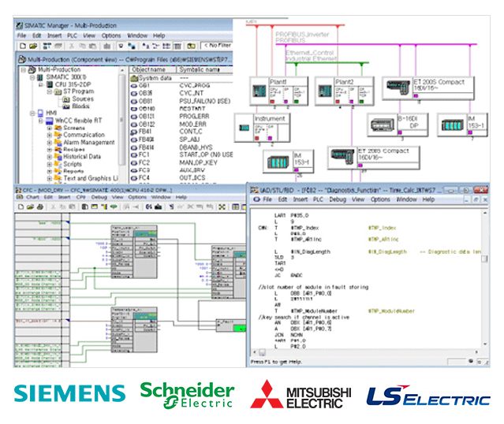Click Fit to window icon in CFC toolbar

click(x=222, y=206)
